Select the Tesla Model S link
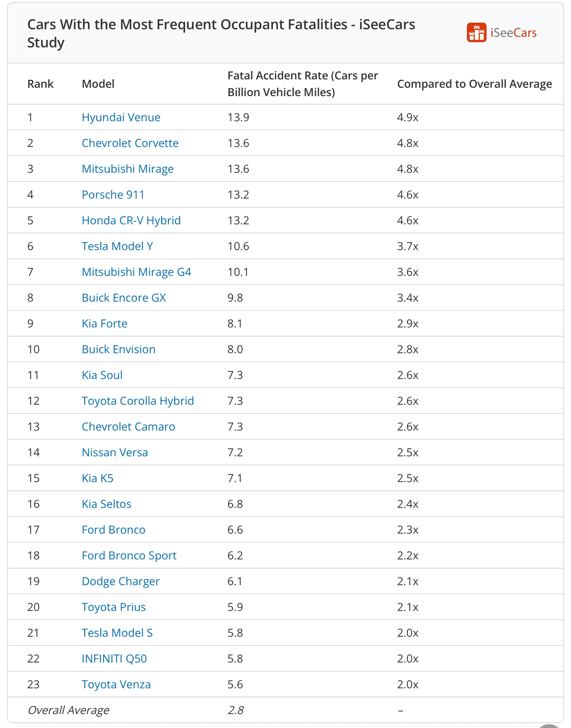 pyautogui.click(x=117, y=633)
